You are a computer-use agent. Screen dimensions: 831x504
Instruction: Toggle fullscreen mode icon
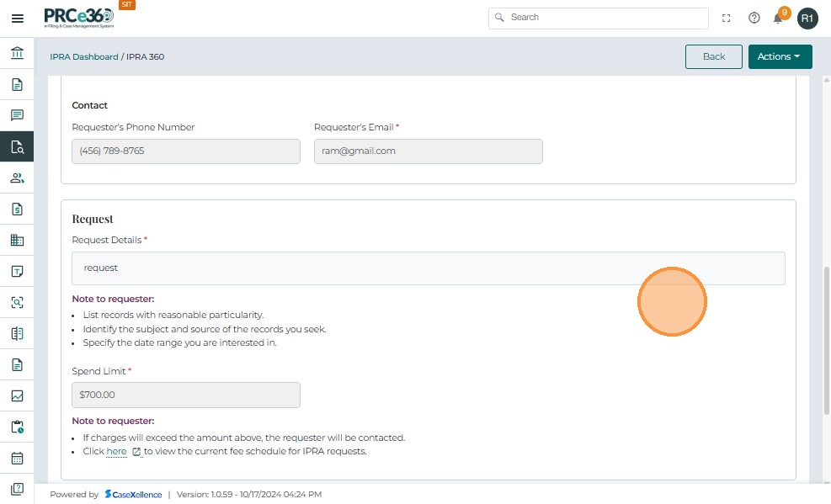click(x=727, y=18)
